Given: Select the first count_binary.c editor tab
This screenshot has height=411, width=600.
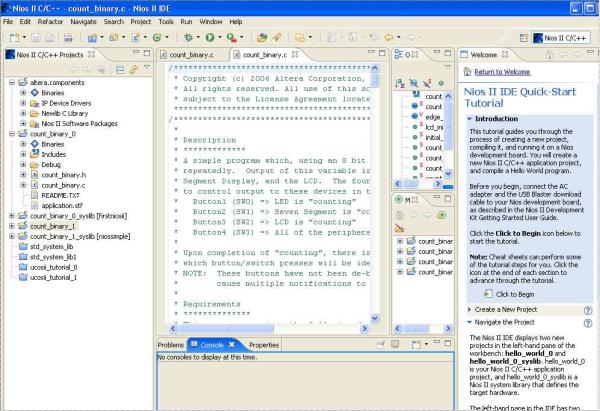Looking at the screenshot, I should coord(188,55).
